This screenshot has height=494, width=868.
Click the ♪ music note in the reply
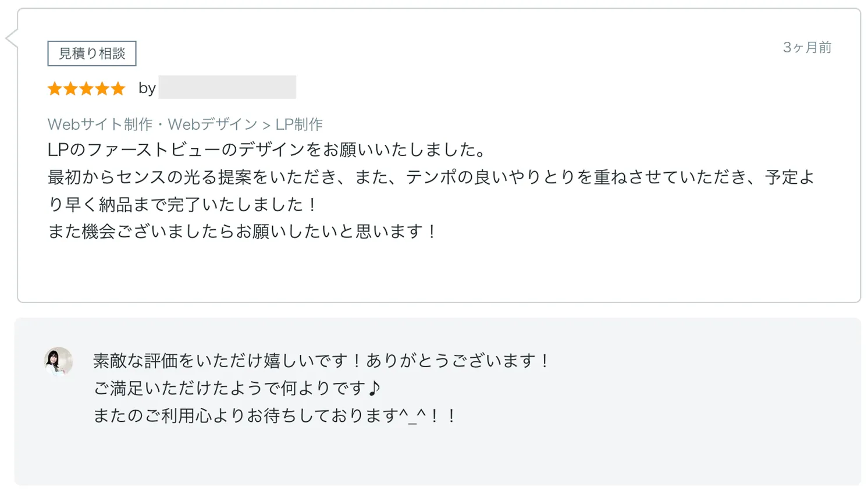click(374, 388)
